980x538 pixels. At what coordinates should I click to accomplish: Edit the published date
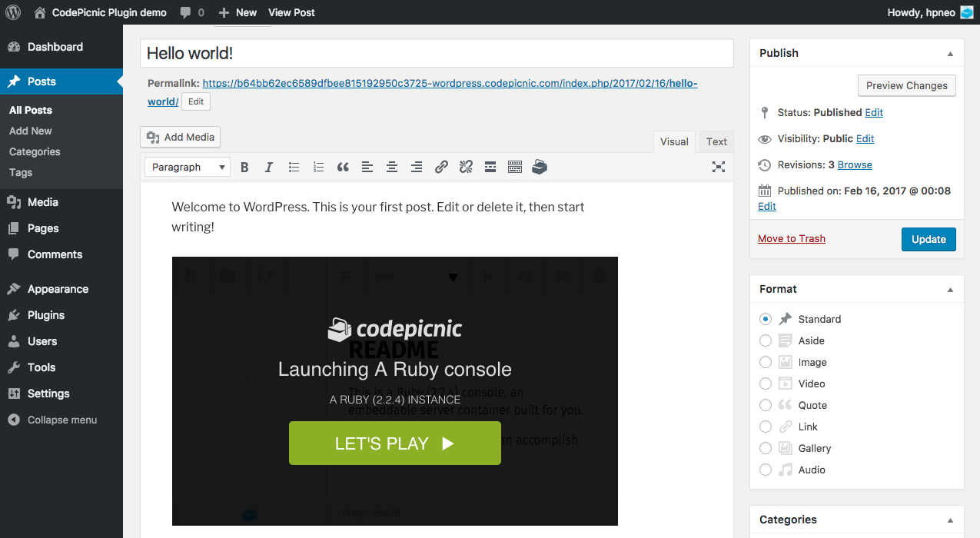[767, 206]
